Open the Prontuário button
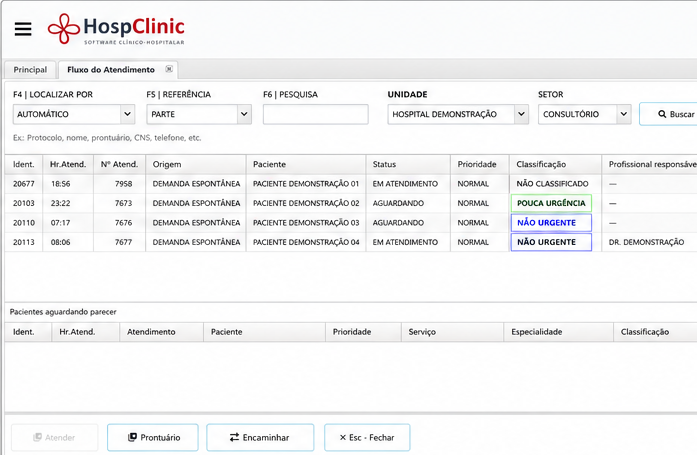This screenshot has width=697, height=455. (153, 438)
